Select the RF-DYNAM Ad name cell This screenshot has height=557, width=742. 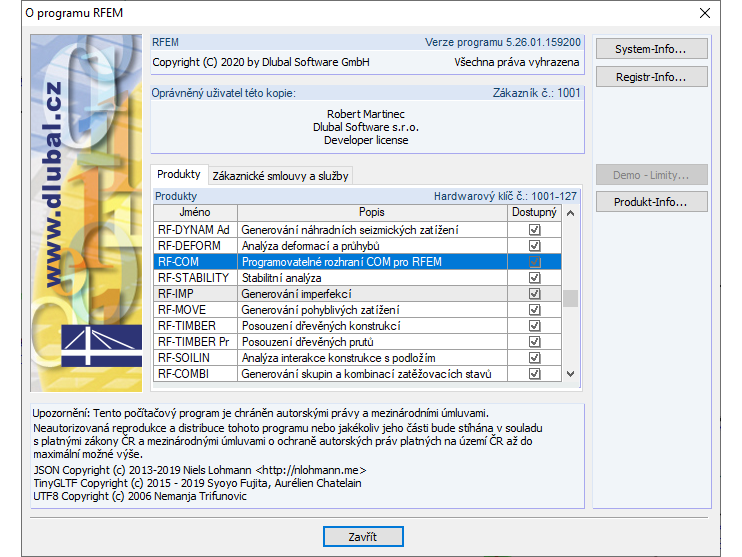(195, 230)
